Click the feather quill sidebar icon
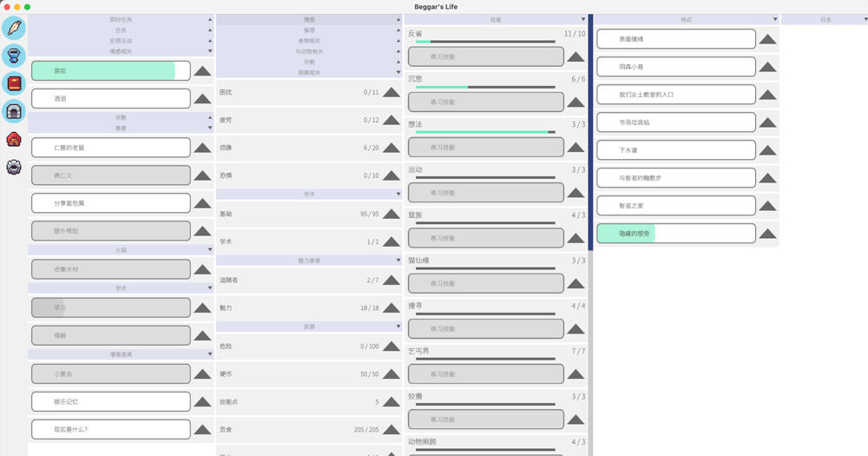868x456 pixels. pos(14,29)
